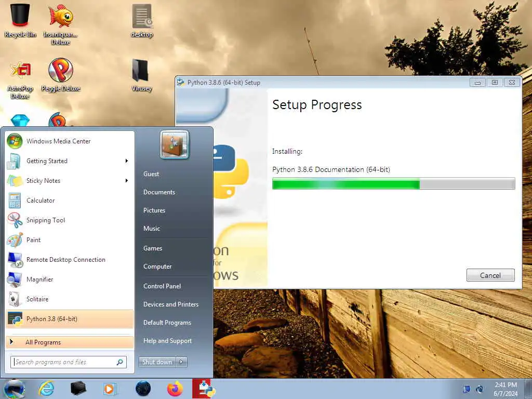
Task: Open Devices and Printers
Action: (x=171, y=304)
